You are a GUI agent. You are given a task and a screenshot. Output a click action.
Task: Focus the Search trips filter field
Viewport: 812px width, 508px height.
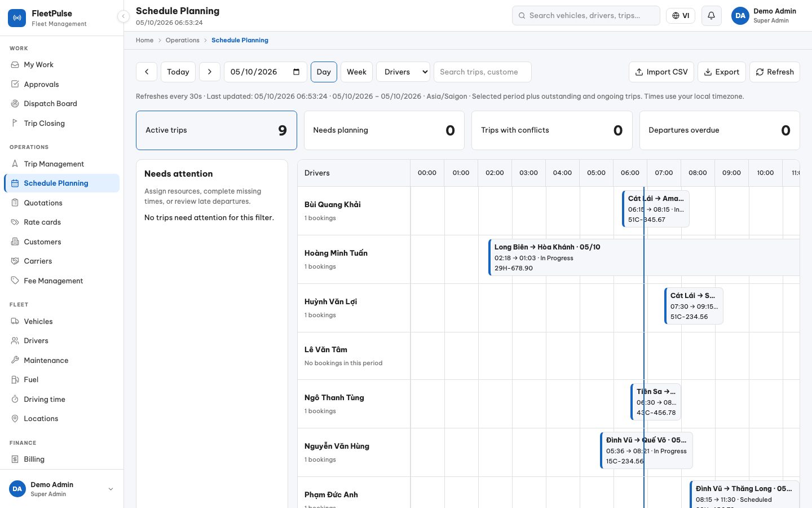483,72
